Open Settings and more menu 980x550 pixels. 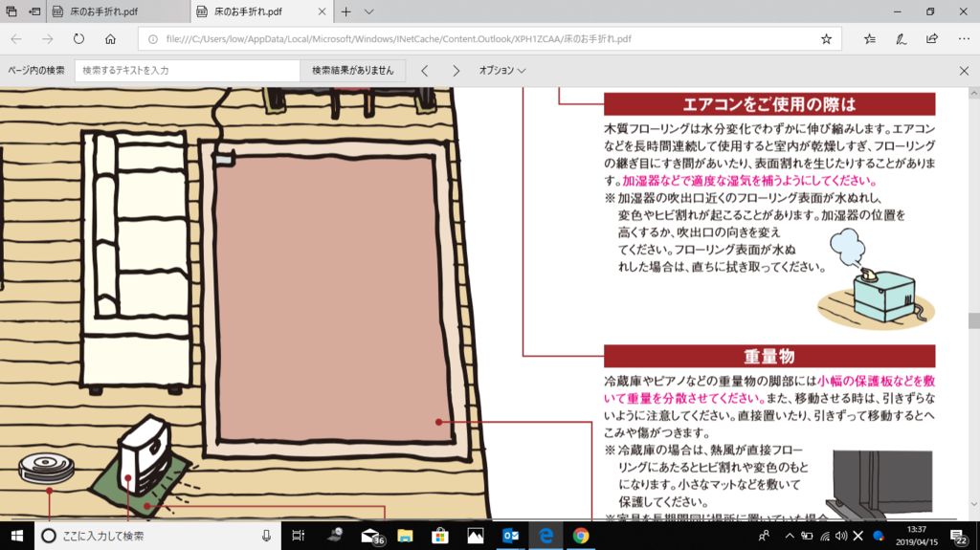pyautogui.click(x=963, y=39)
